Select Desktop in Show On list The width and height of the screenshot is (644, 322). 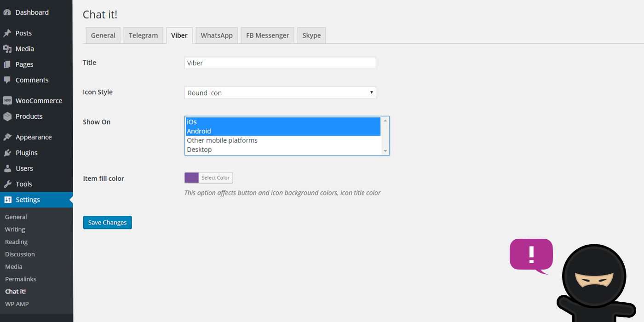283,149
